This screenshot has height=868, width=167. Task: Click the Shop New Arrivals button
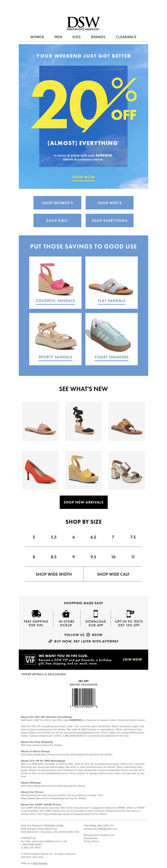click(83, 502)
